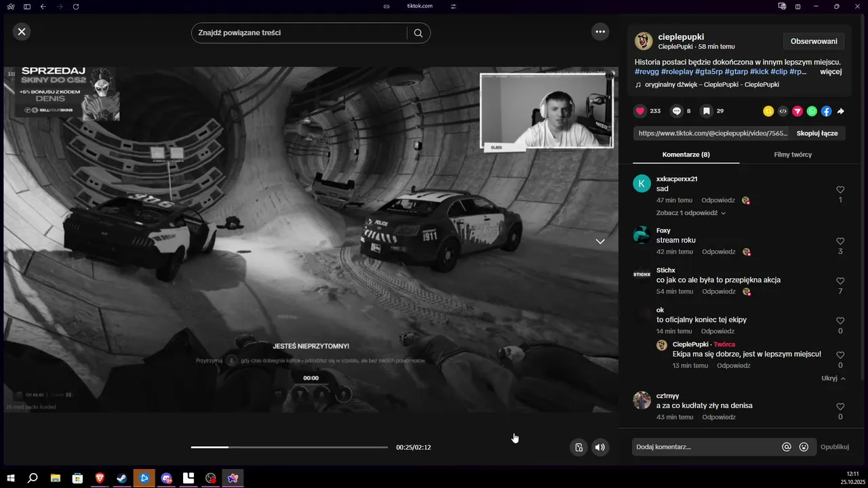Click cz1rnyy's commenter avatar
The width and height of the screenshot is (868, 488).
(x=642, y=400)
